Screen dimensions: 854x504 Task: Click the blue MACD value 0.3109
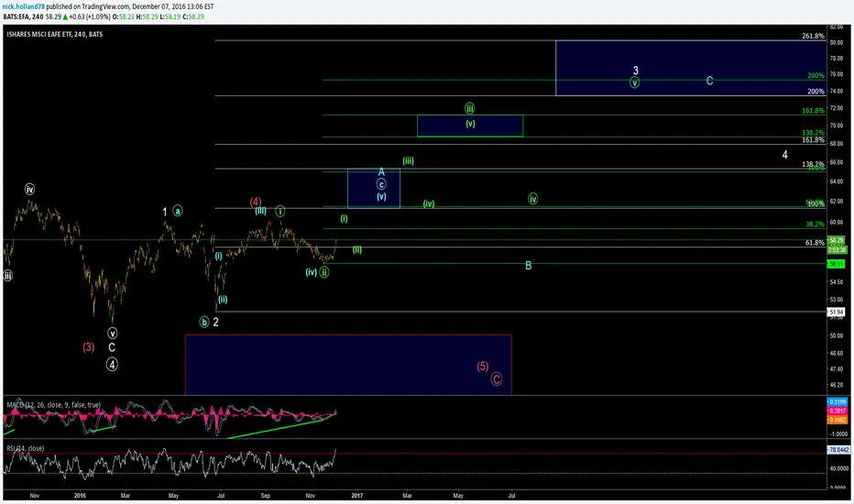coord(838,402)
